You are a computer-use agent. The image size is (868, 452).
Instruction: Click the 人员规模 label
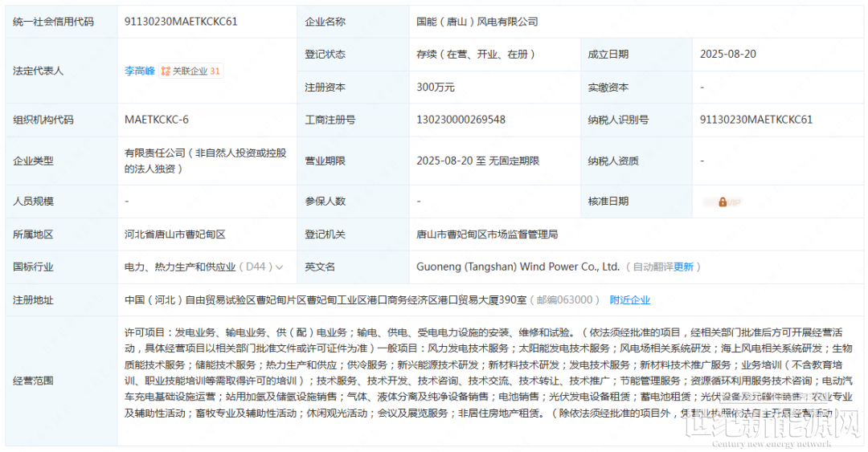tap(33, 202)
